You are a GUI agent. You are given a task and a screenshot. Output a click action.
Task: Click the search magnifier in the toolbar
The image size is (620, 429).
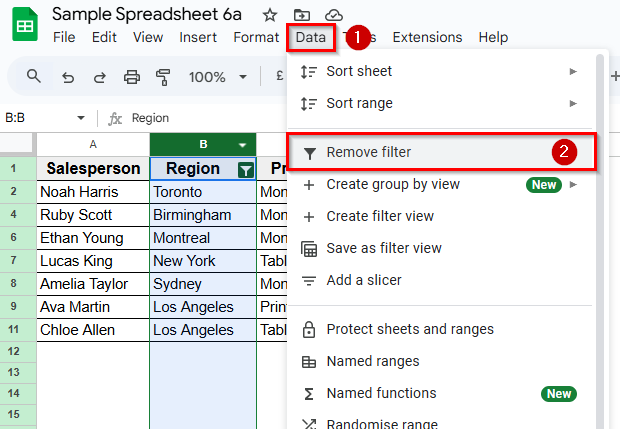point(34,76)
